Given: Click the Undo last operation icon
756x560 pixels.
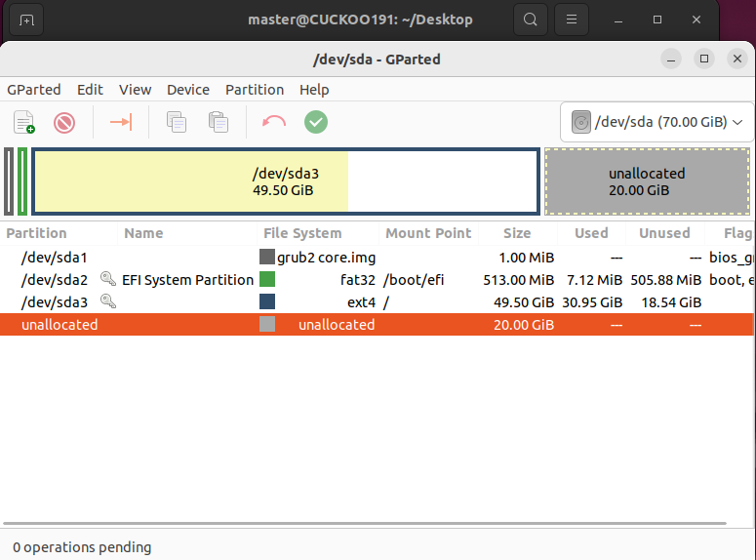Looking at the screenshot, I should 274,122.
